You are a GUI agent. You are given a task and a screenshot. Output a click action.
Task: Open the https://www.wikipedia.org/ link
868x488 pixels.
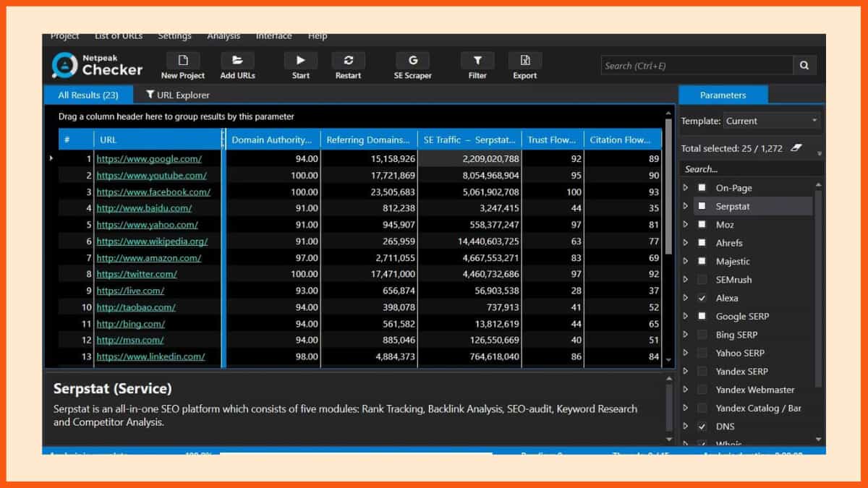click(152, 241)
